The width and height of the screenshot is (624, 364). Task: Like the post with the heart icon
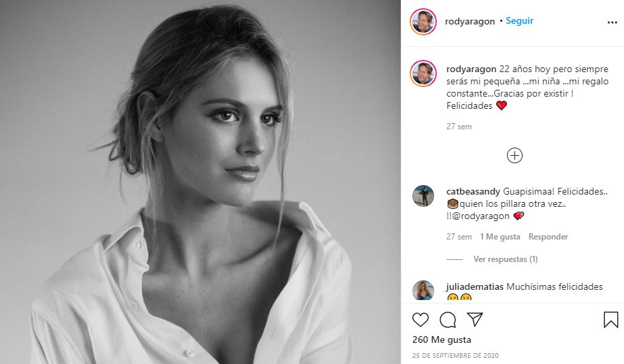tap(421, 319)
